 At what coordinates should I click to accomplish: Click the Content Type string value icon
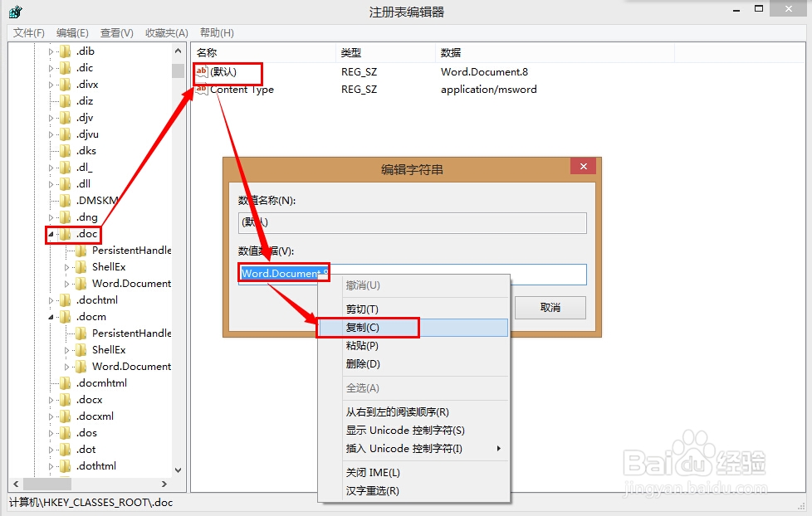coord(202,90)
